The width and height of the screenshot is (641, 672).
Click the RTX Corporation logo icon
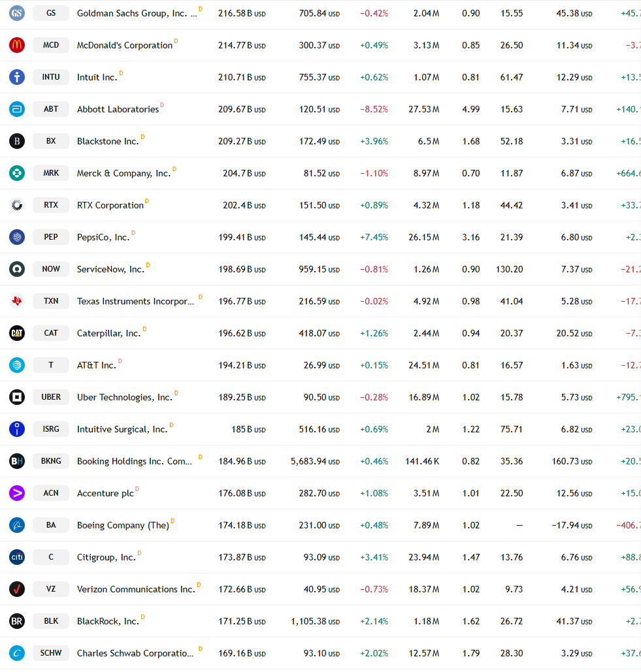click(x=17, y=205)
